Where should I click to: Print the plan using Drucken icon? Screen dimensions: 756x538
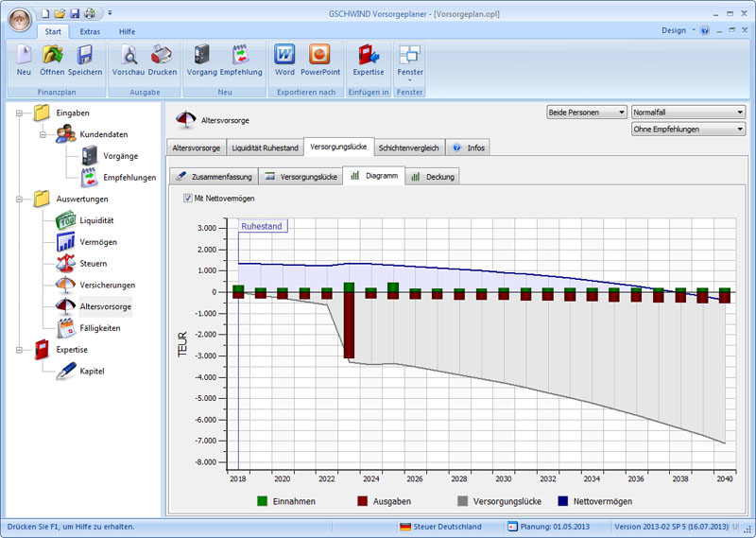point(162,58)
